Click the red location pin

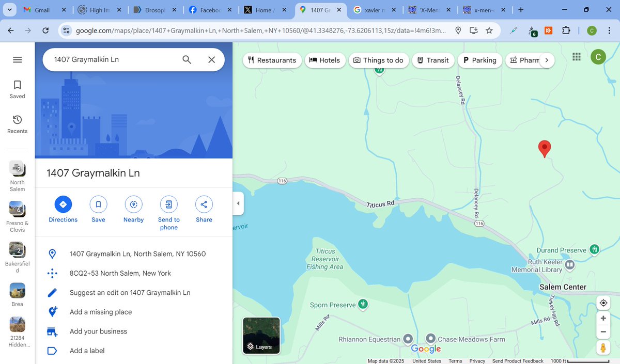pos(544,149)
